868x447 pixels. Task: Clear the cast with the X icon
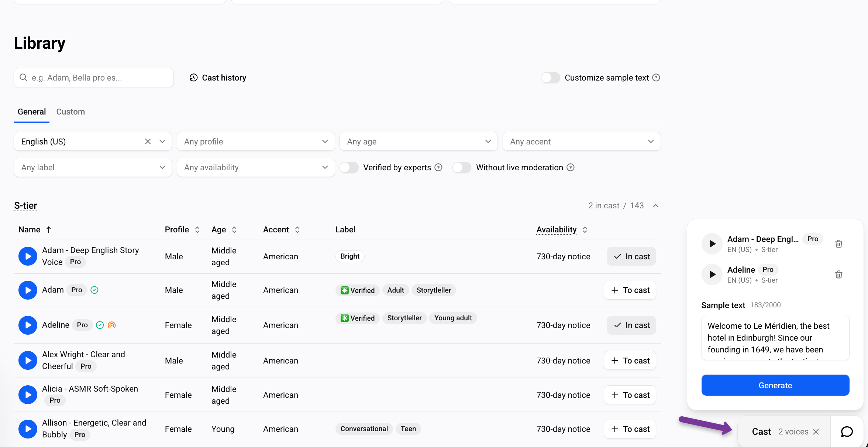tap(816, 431)
